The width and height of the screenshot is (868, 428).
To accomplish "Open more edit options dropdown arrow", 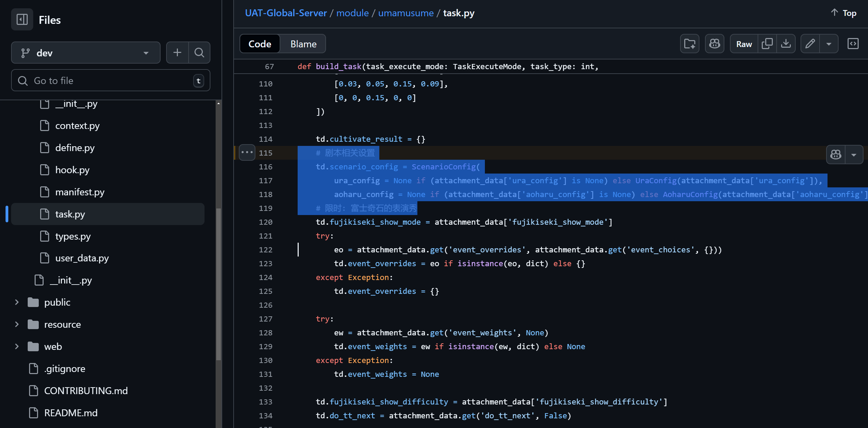I will pyautogui.click(x=829, y=44).
